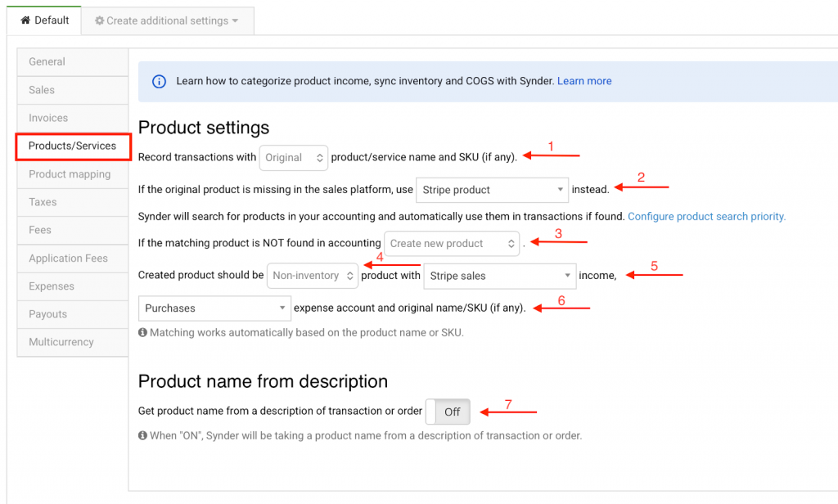Open the Non-inventory product type dropdown

(313, 277)
